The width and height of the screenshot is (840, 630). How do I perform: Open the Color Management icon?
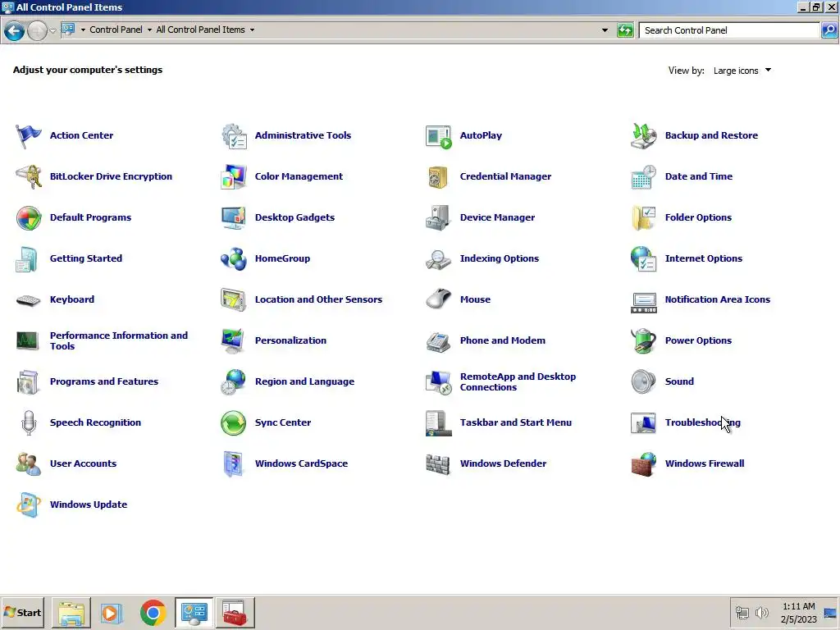point(234,177)
